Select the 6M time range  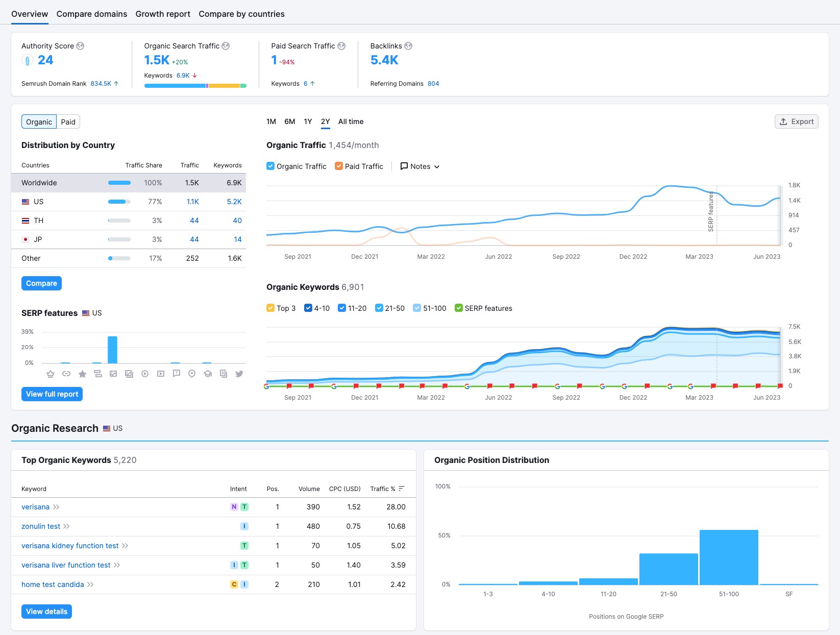290,121
